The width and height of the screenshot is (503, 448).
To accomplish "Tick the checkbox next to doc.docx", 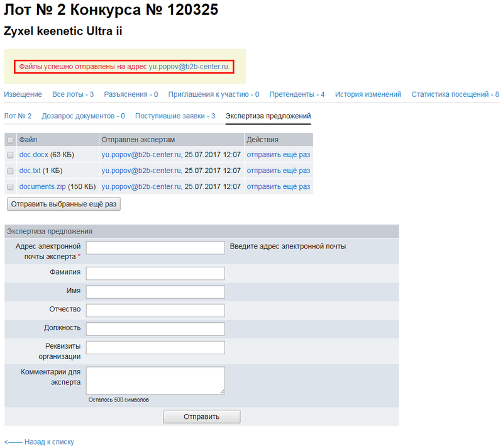I will click(10, 155).
